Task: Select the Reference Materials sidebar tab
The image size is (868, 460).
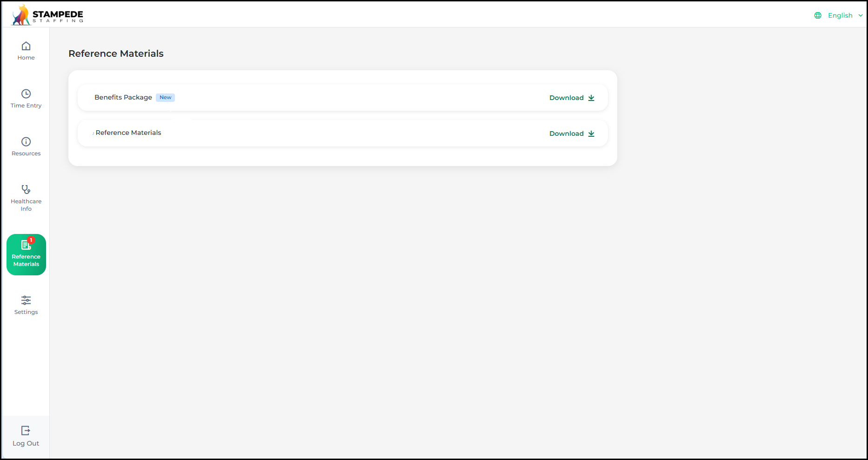Action: click(x=26, y=254)
